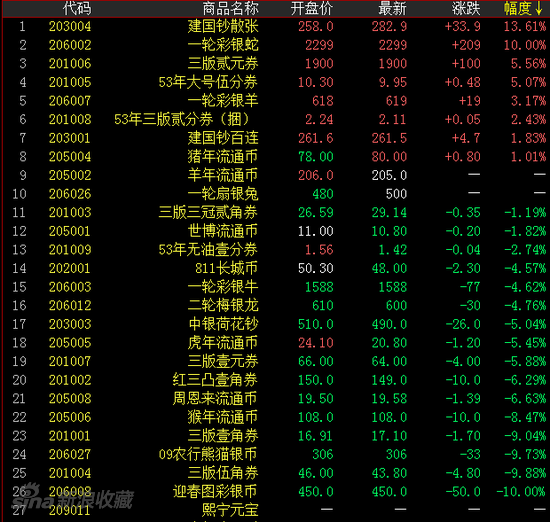
Task: Click code 205008
Action: (x=70, y=399)
